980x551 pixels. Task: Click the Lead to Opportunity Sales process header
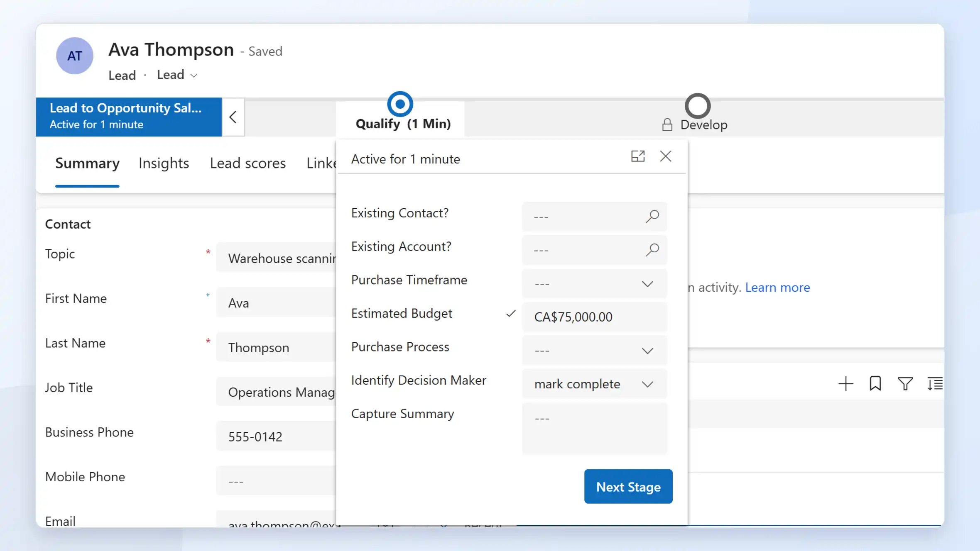pyautogui.click(x=129, y=117)
